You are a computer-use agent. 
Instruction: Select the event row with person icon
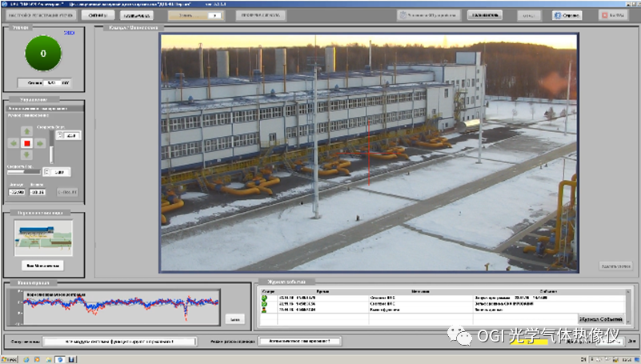tap(443, 310)
